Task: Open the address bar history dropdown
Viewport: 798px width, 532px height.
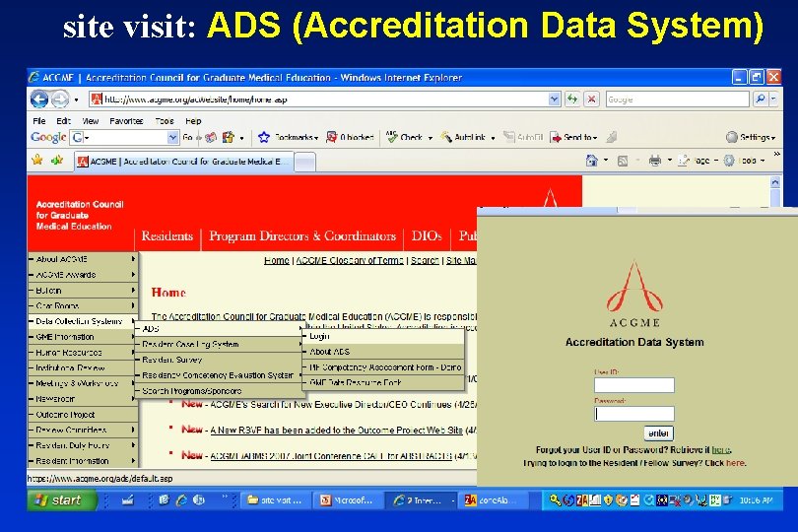Action: coord(555,99)
